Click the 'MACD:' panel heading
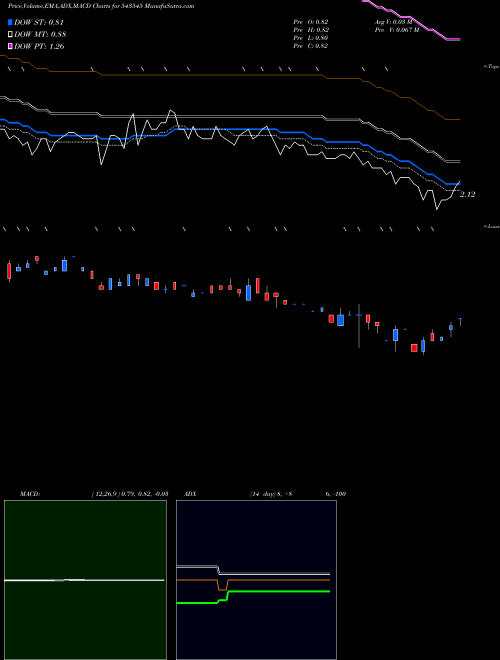This screenshot has height=660, width=500. [x=30, y=494]
